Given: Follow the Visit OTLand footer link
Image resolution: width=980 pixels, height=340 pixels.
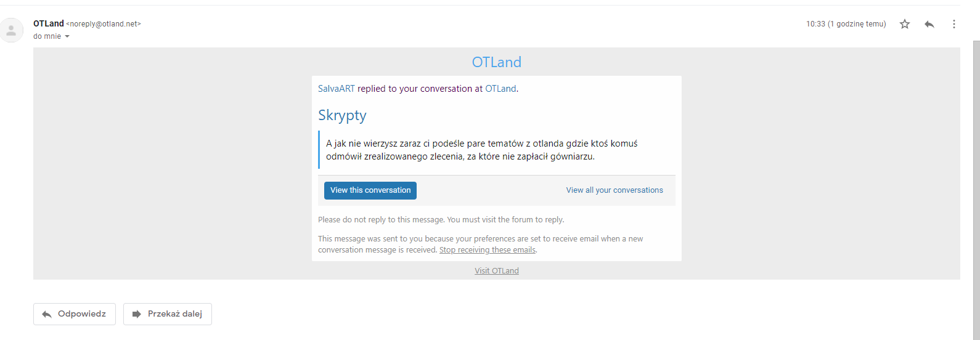Looking at the screenshot, I should point(497,271).
